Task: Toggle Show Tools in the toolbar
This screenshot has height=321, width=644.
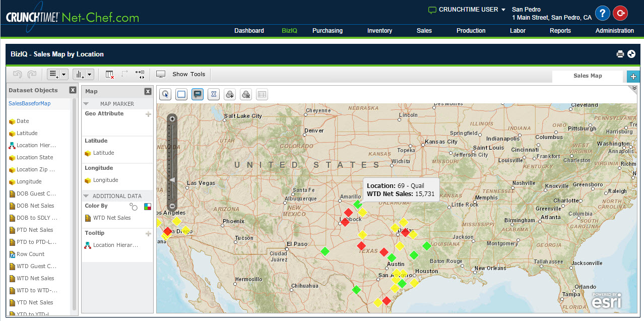Action: pyautogui.click(x=181, y=75)
